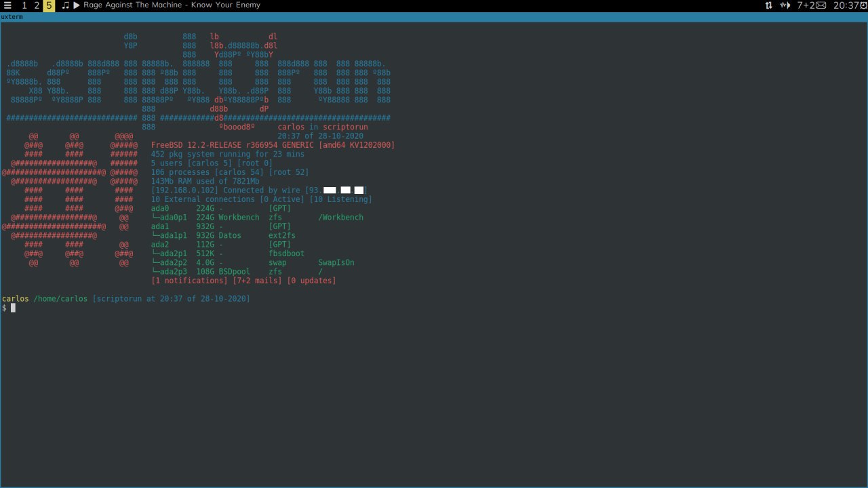Click the "fbsdboot" filesystem text

coord(286,253)
